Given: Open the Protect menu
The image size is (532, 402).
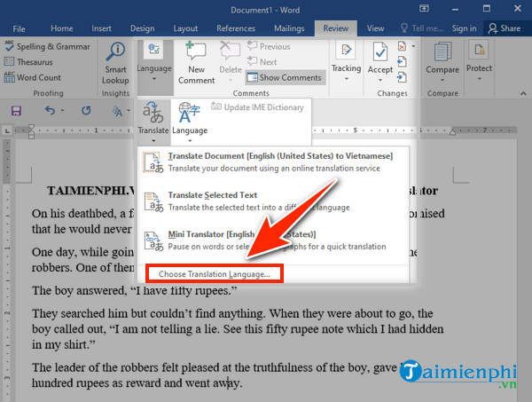Looking at the screenshot, I should (x=479, y=63).
